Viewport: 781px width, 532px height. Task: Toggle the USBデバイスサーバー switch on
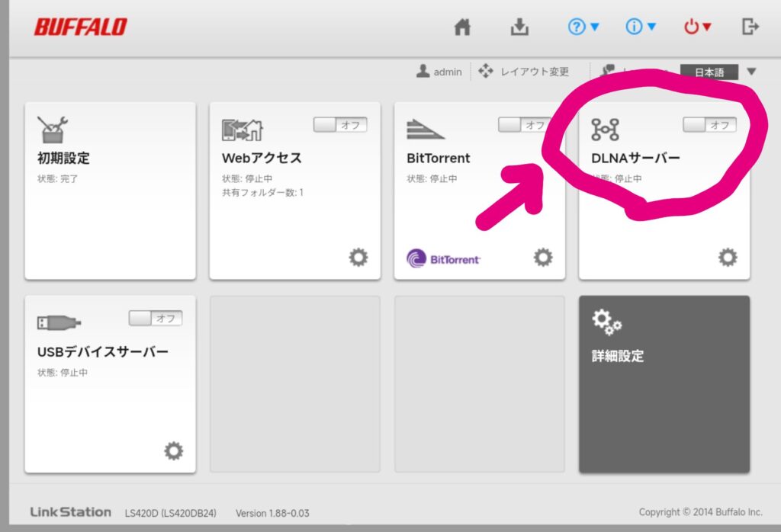[x=156, y=318]
